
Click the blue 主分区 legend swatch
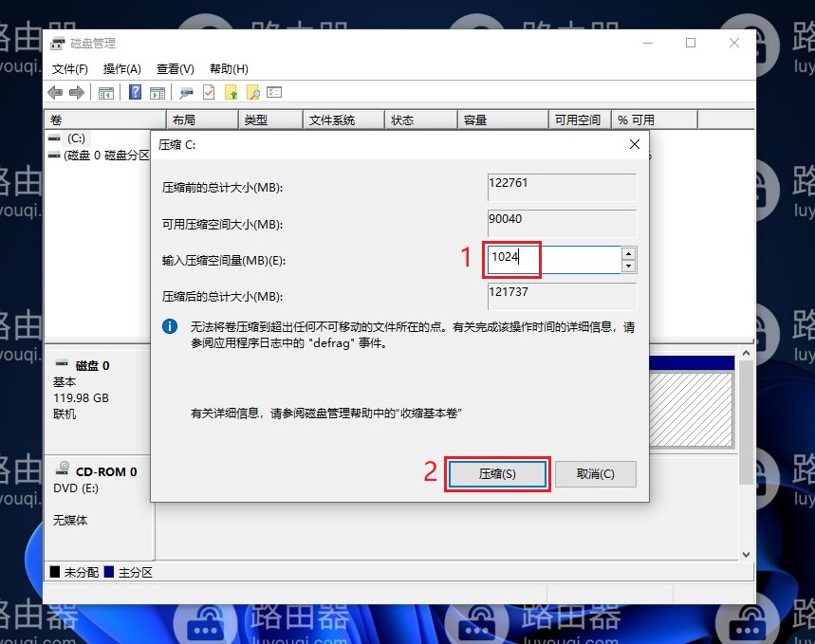pyautogui.click(x=109, y=572)
